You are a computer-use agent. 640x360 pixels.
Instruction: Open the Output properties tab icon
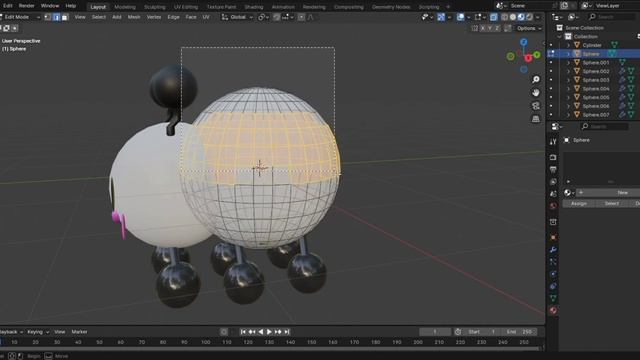click(553, 169)
